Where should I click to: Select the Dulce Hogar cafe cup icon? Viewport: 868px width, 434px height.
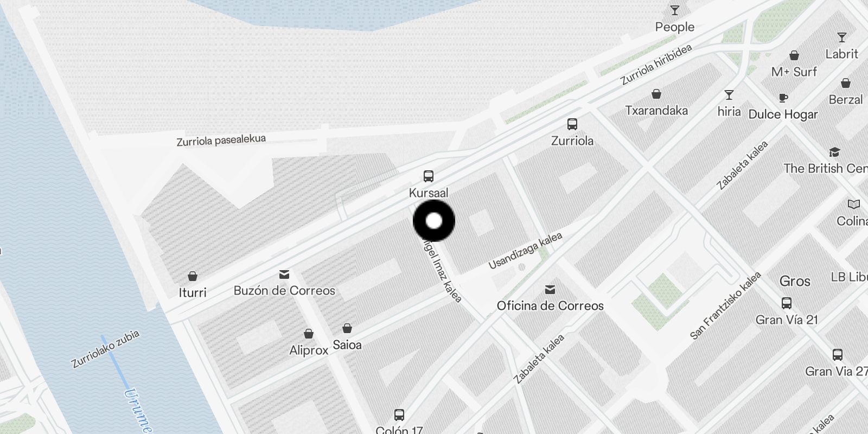783,98
